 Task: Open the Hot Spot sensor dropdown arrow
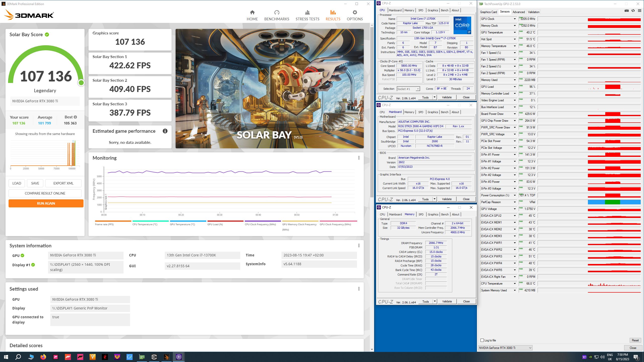(x=515, y=39)
